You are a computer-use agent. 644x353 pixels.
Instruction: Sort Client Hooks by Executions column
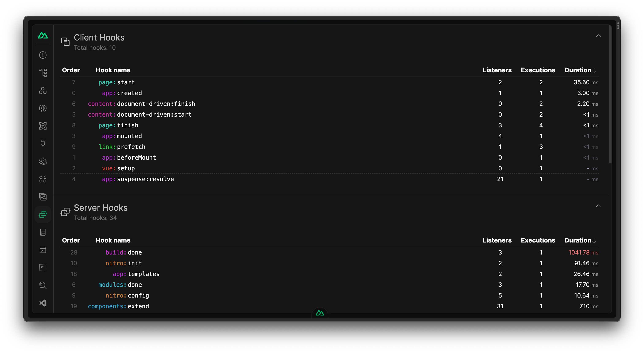[x=538, y=70]
